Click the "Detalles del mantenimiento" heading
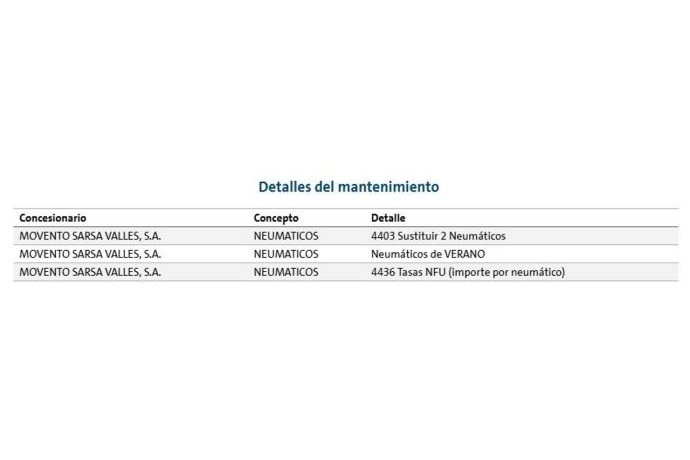Viewport: 690px width, 460px height. (348, 187)
